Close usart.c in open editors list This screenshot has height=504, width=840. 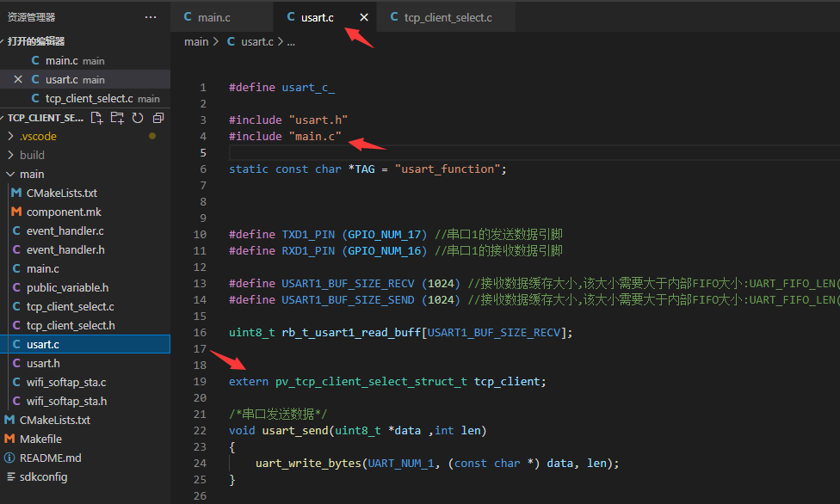(18, 79)
